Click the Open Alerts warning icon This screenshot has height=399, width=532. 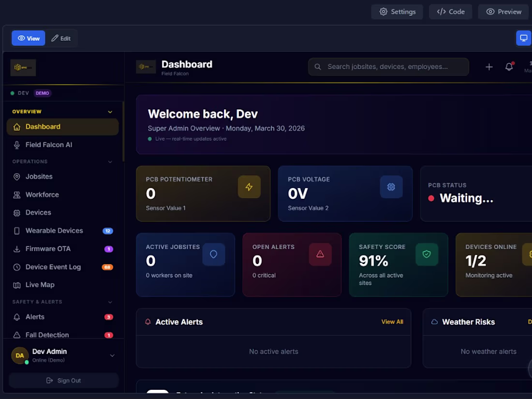point(320,254)
